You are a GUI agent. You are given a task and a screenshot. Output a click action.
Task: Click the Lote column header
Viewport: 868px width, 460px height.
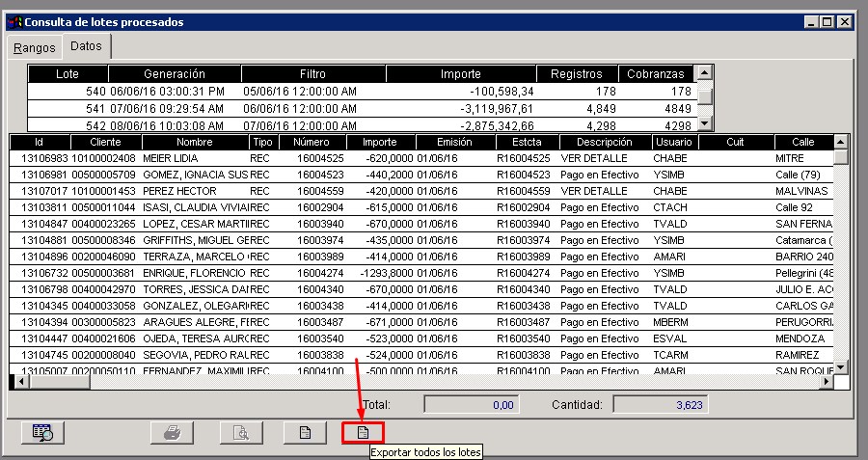pyautogui.click(x=68, y=73)
